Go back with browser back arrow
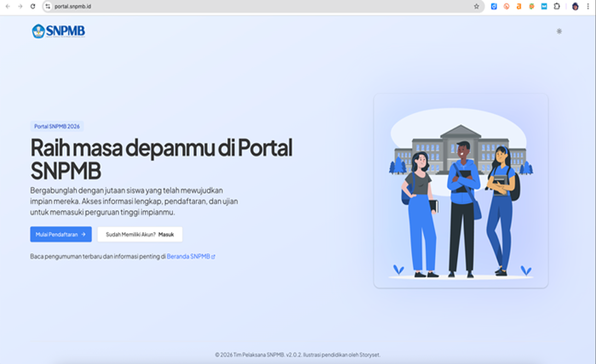The height and width of the screenshot is (364, 596). [8, 7]
